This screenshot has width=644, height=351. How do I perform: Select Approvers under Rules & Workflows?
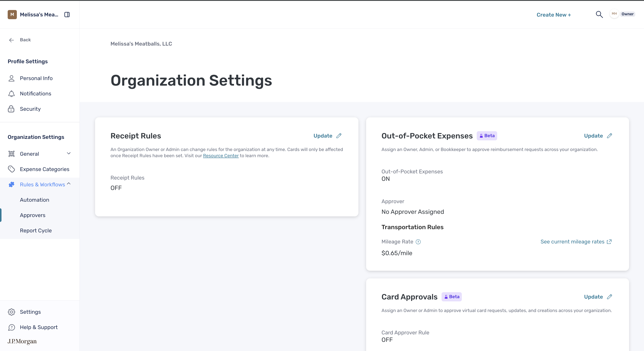[x=33, y=215]
